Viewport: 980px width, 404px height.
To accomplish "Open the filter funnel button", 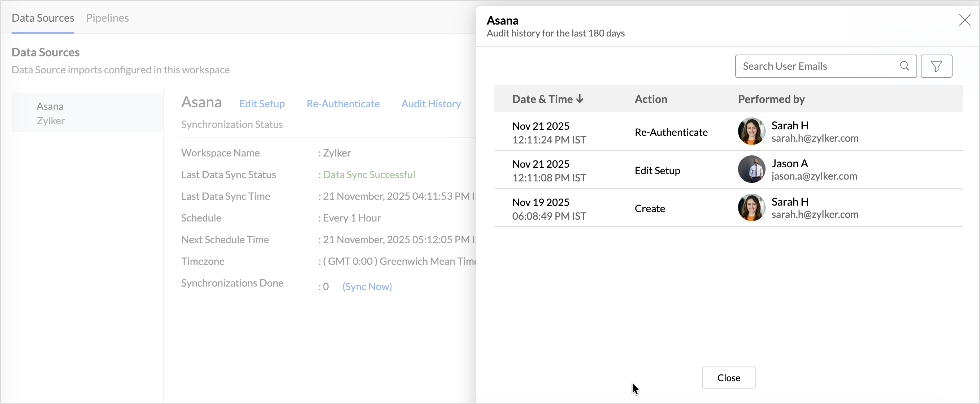I will click(936, 66).
